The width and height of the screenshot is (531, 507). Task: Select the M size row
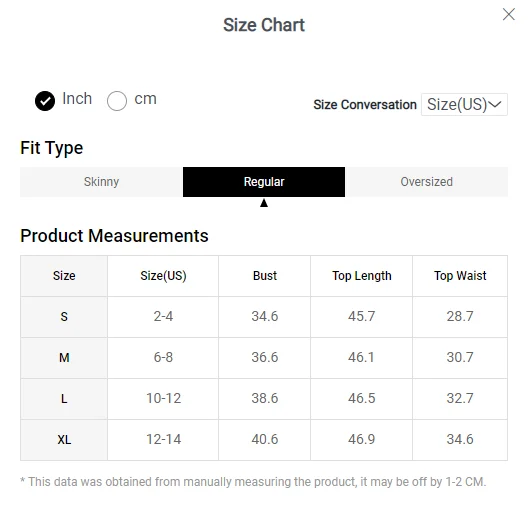tap(264, 358)
